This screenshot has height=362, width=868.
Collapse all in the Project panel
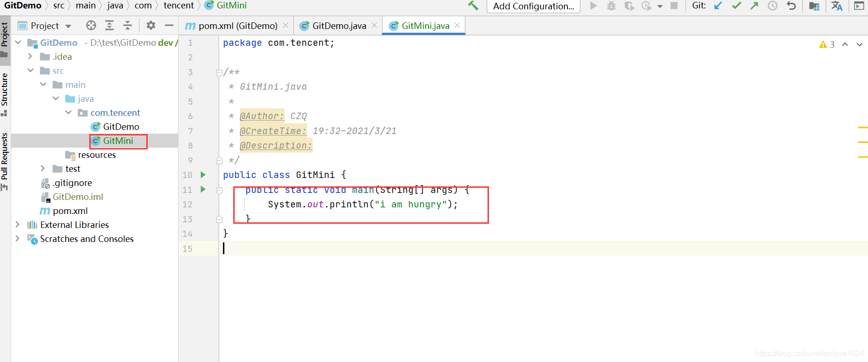click(x=128, y=25)
